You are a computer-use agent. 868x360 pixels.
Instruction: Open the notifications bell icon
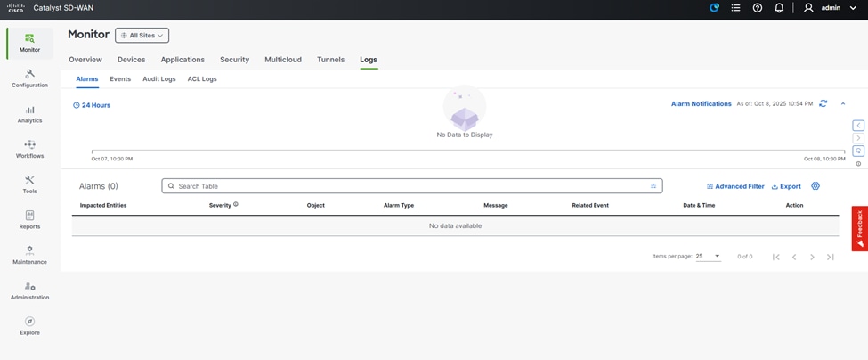pos(779,8)
